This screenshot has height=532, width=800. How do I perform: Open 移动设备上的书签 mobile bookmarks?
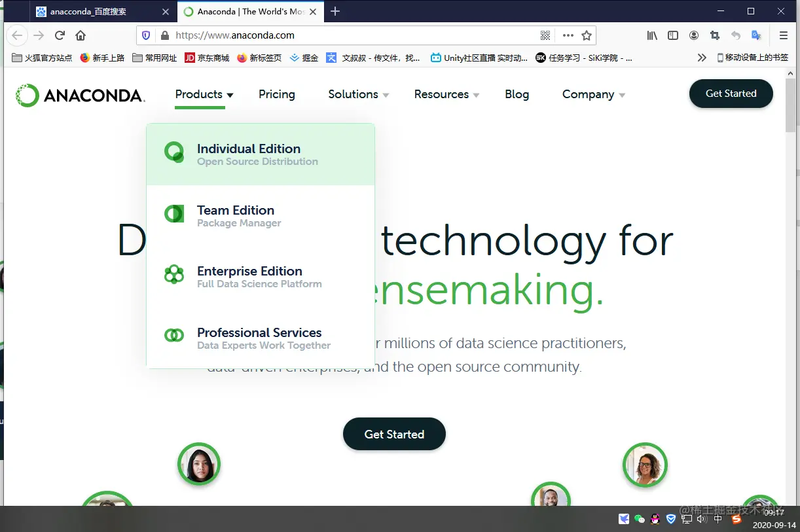tap(753, 58)
